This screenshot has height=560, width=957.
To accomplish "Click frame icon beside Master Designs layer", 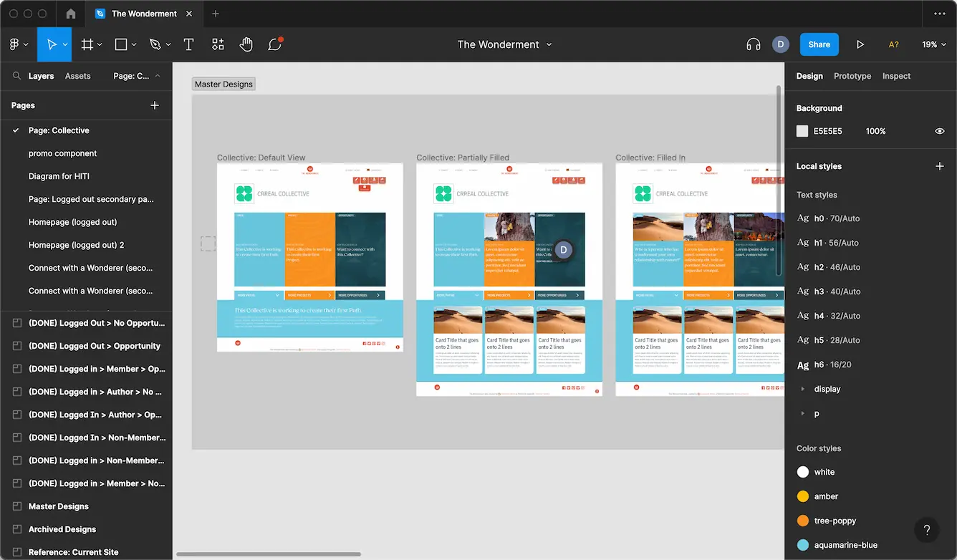I will [x=16, y=506].
